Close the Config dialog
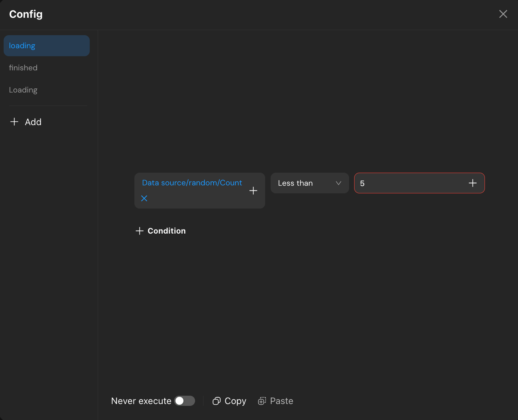 (503, 14)
